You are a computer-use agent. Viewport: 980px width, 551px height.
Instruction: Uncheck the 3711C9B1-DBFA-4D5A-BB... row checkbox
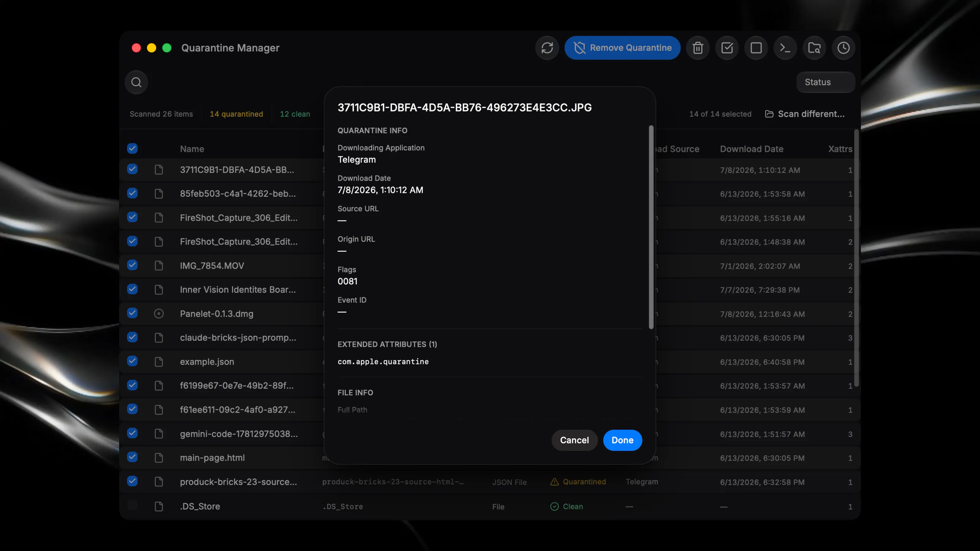point(132,169)
